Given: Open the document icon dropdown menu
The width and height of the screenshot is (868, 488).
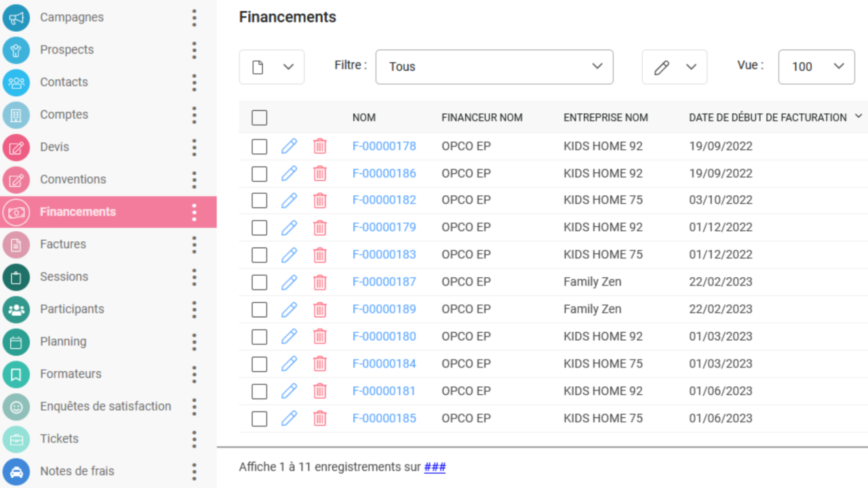Looking at the screenshot, I should pos(271,67).
